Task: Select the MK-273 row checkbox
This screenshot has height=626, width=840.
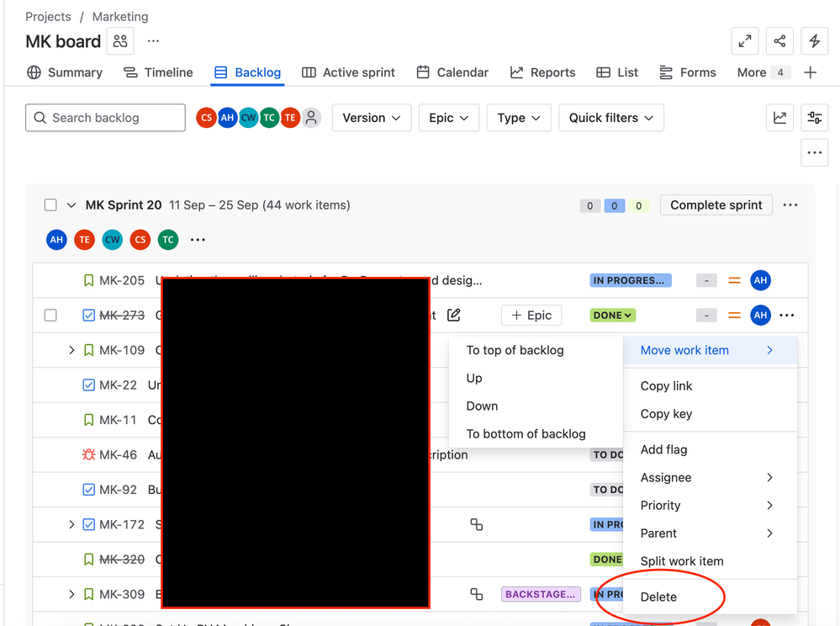Action: (x=50, y=316)
